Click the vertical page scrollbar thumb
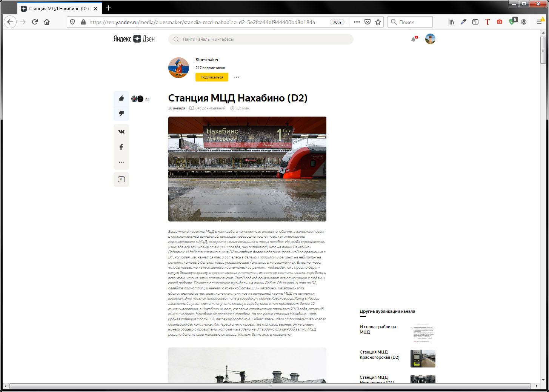549x392 pixels. coord(543,49)
